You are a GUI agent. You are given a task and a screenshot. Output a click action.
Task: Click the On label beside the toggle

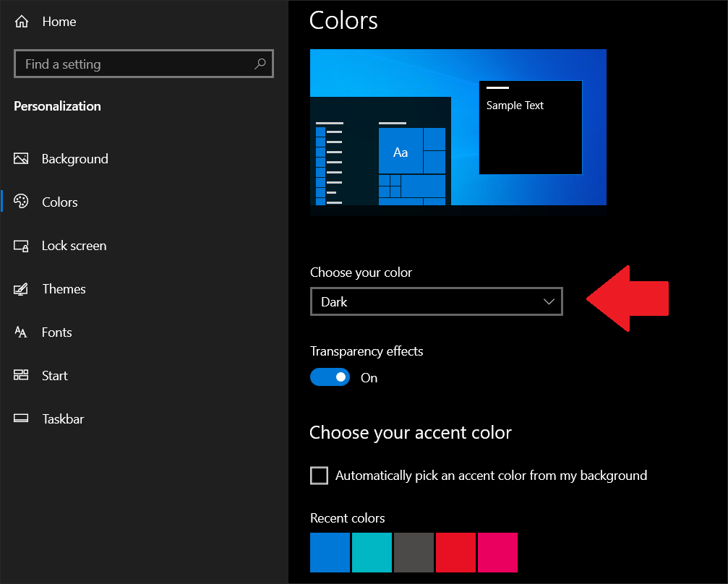[x=369, y=378]
